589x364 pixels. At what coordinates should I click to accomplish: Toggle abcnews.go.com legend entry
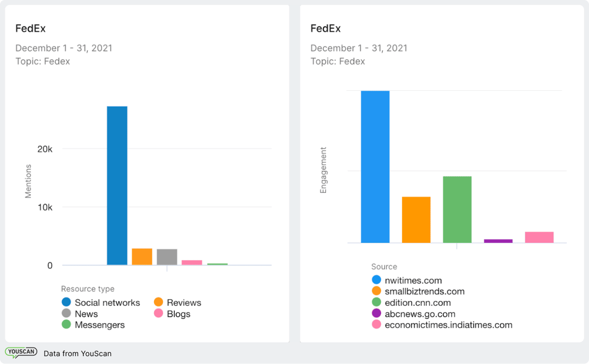pyautogui.click(x=414, y=314)
